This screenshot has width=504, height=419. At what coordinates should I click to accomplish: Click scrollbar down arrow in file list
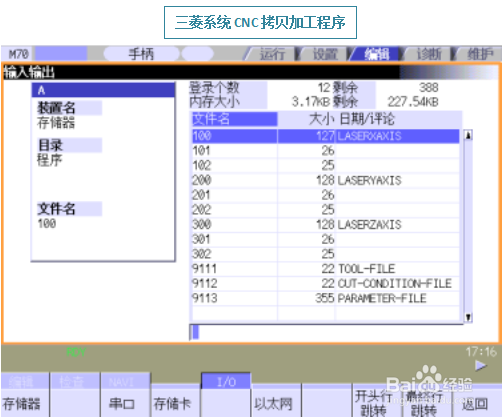468,317
